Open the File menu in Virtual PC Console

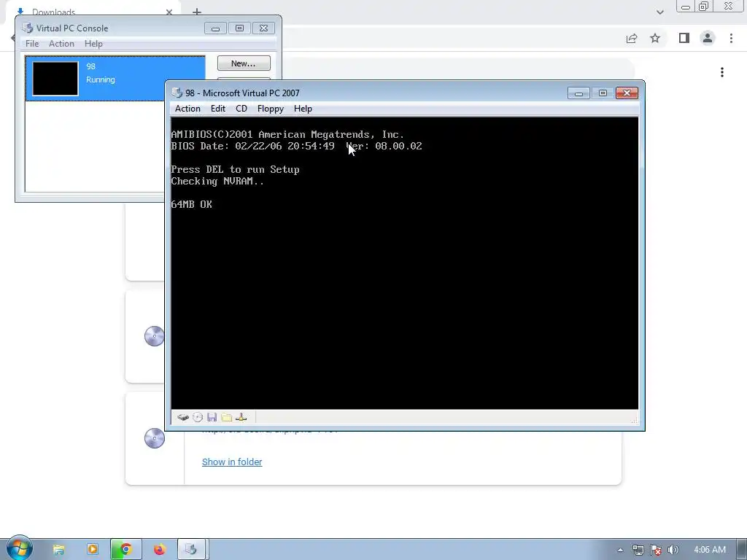click(32, 43)
